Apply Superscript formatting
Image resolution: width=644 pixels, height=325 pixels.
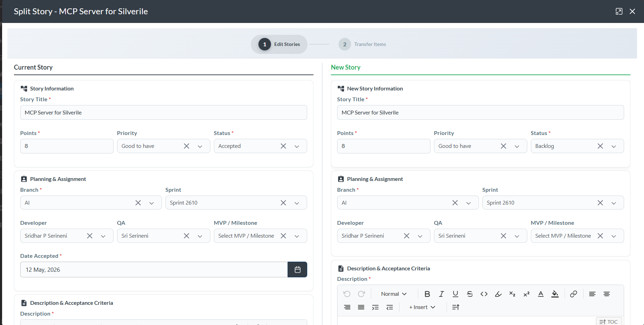pyautogui.click(x=526, y=294)
